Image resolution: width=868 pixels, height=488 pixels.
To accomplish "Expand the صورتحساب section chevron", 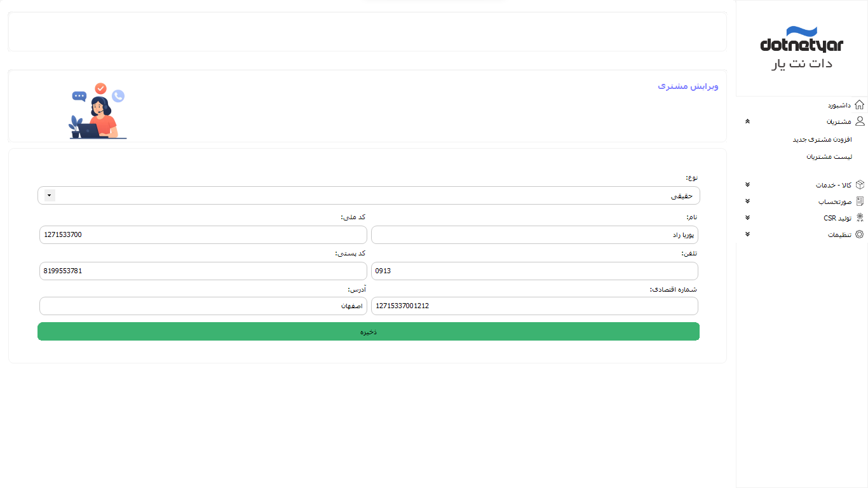I will click(747, 201).
